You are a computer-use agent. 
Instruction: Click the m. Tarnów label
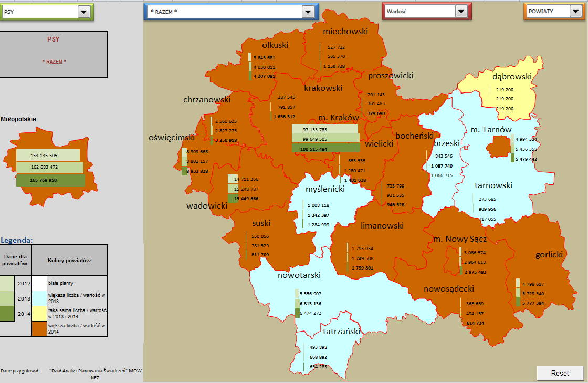click(x=491, y=130)
